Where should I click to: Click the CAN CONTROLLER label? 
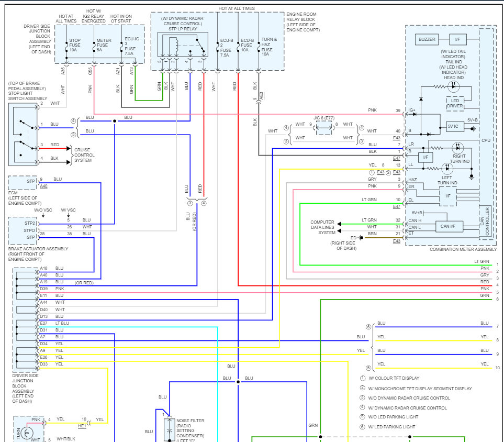[x=485, y=222]
